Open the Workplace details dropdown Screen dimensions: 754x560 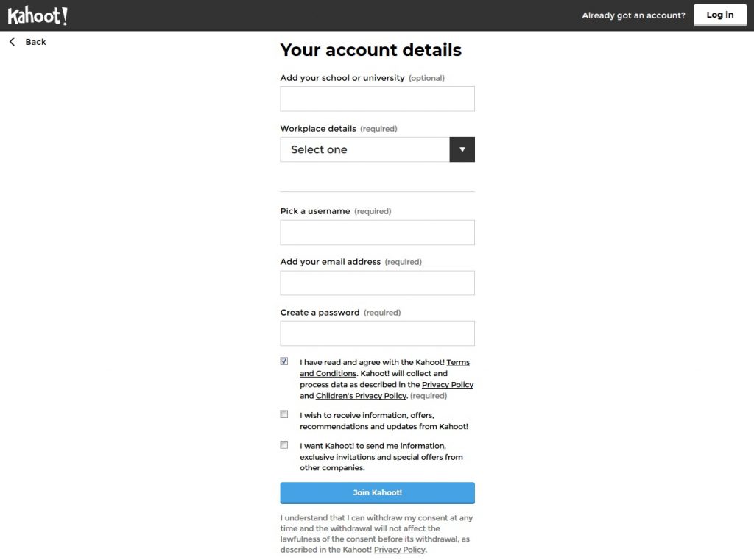[x=364, y=149]
